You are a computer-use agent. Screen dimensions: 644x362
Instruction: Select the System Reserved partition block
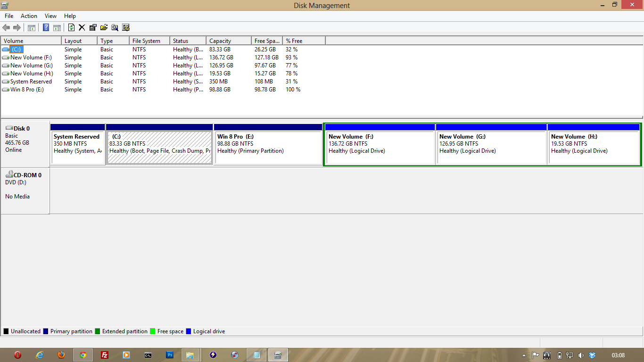pyautogui.click(x=77, y=144)
